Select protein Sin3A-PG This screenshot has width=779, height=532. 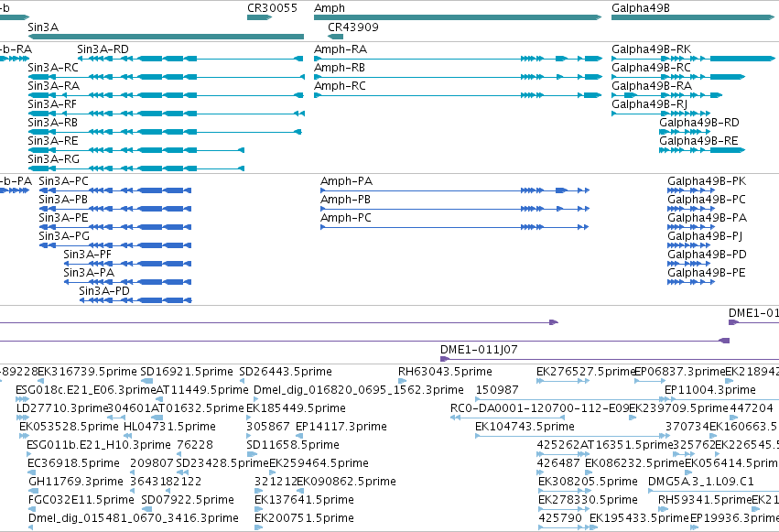115,246
